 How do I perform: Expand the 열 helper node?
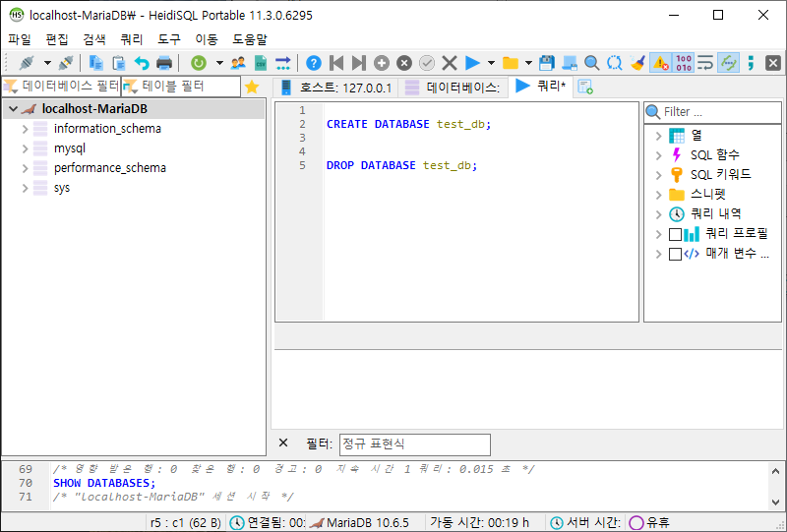(658, 136)
